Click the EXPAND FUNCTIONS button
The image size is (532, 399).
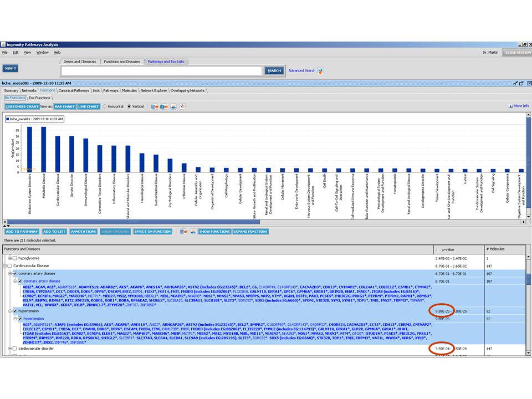pos(250,232)
